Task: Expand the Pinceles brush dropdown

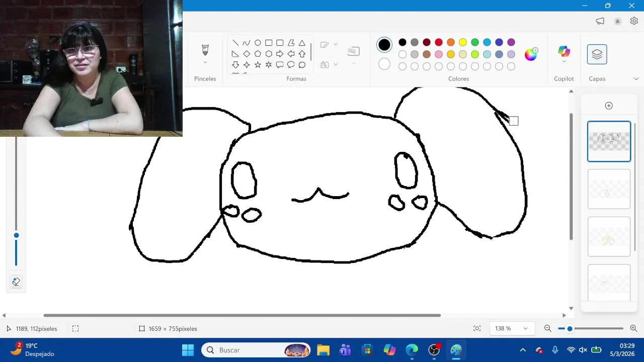Action: (x=205, y=63)
